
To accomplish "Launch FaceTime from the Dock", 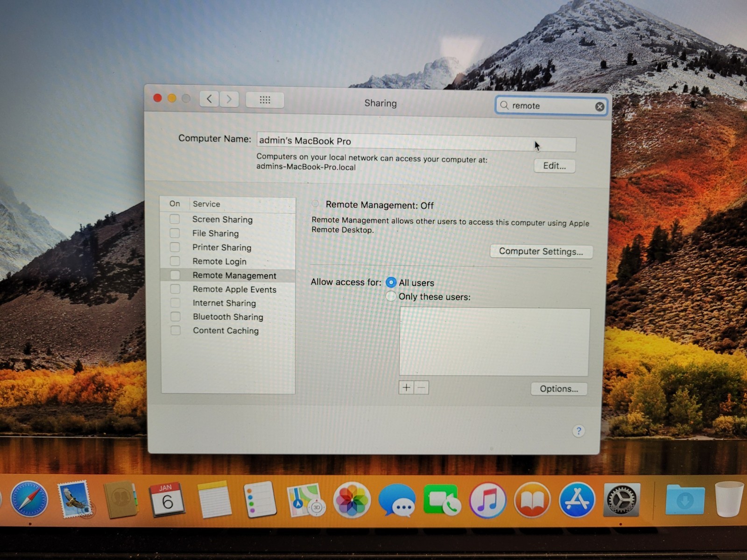I will pyautogui.click(x=442, y=500).
